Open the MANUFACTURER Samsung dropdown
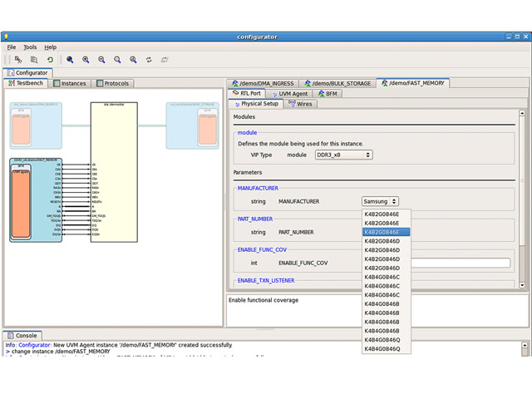The height and width of the screenshot is (399, 532). click(380, 201)
